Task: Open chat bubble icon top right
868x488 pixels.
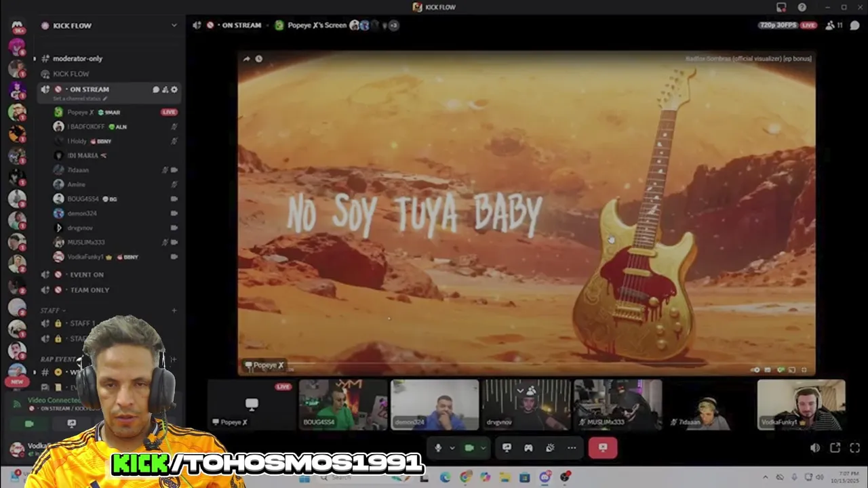Action: point(854,25)
